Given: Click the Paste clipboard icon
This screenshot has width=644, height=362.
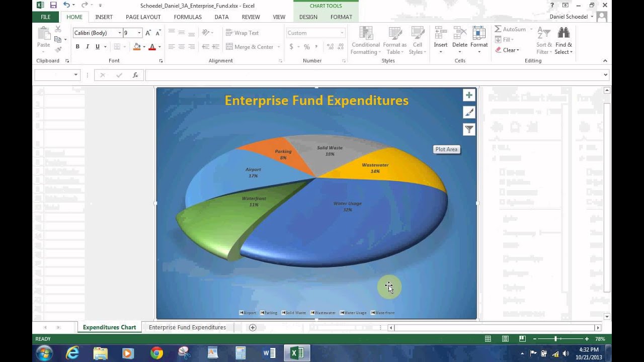Looking at the screenshot, I should point(44,34).
